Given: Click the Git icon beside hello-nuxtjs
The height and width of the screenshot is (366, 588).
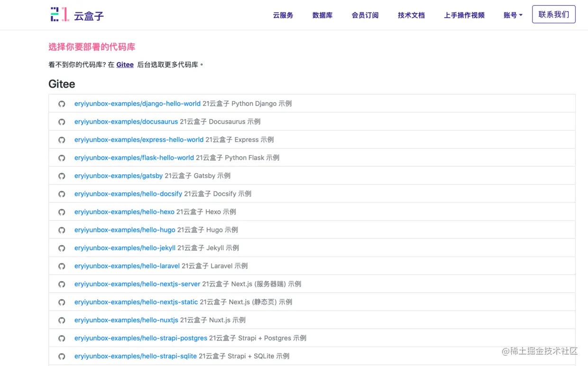Looking at the screenshot, I should click(x=62, y=320).
